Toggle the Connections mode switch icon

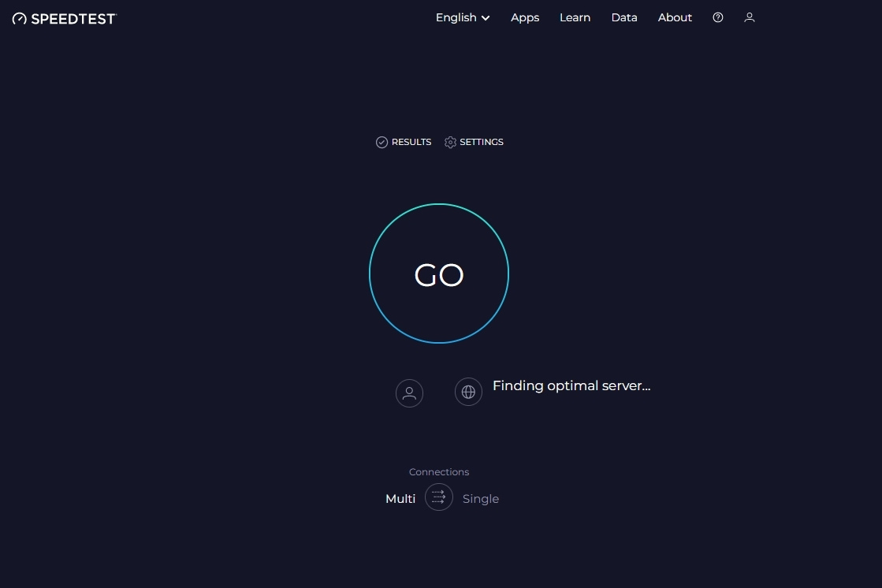pyautogui.click(x=439, y=497)
